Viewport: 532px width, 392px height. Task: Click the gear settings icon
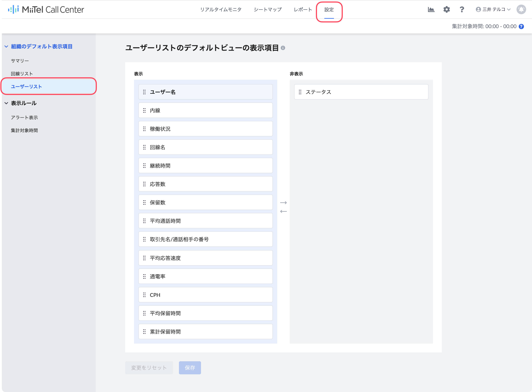click(446, 10)
